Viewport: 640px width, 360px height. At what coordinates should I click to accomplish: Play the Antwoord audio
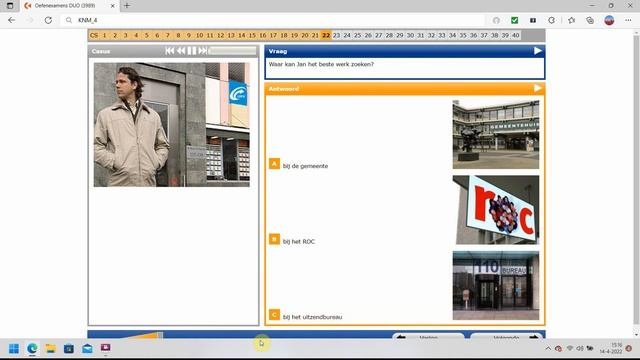[x=538, y=88]
